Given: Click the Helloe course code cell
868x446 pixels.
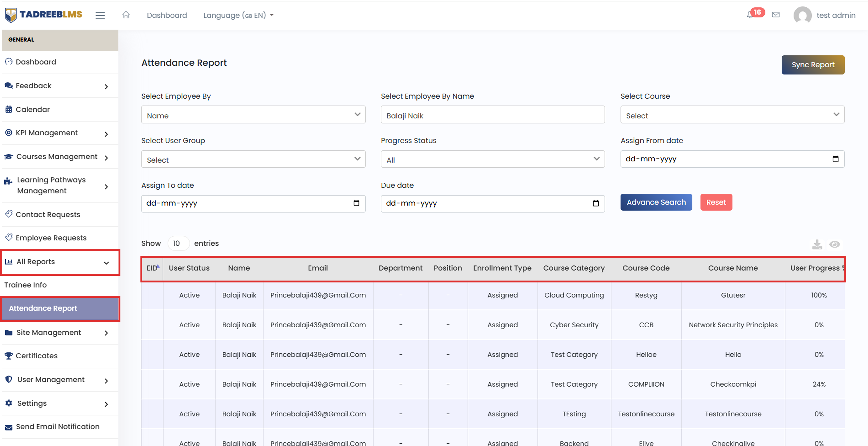Looking at the screenshot, I should (x=646, y=355).
